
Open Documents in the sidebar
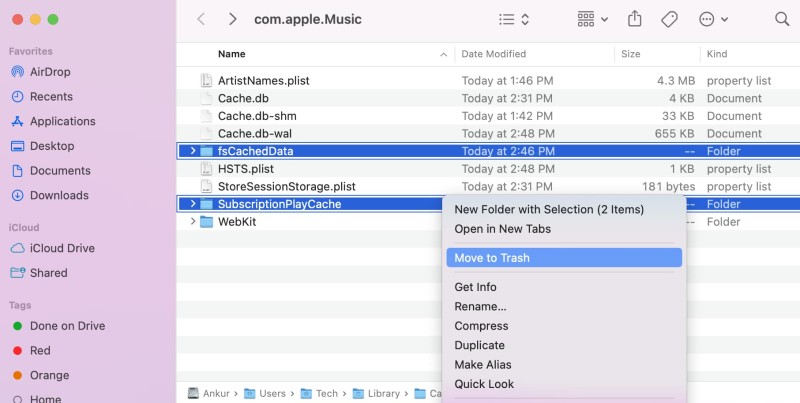pyautogui.click(x=51, y=171)
